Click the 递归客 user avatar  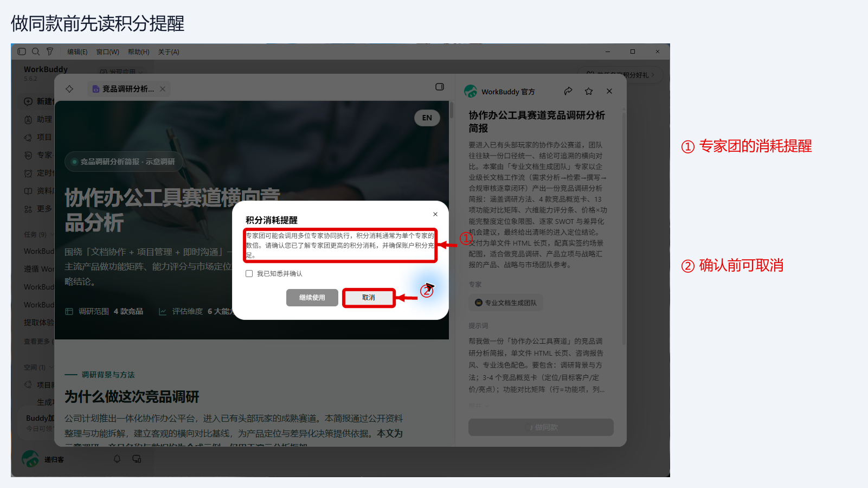click(x=30, y=459)
